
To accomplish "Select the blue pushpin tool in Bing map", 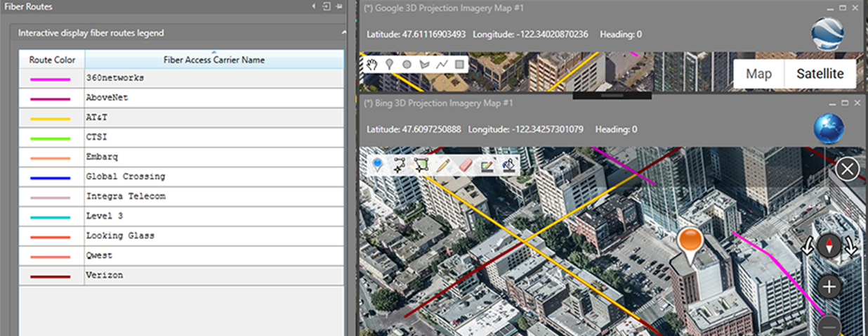I will pyautogui.click(x=377, y=164).
